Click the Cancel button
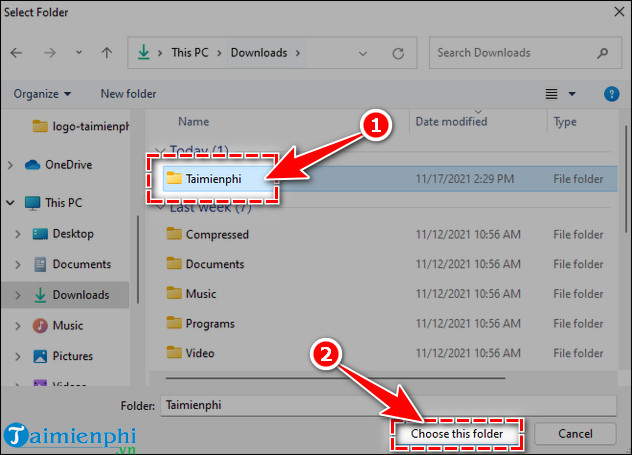 [x=574, y=434]
